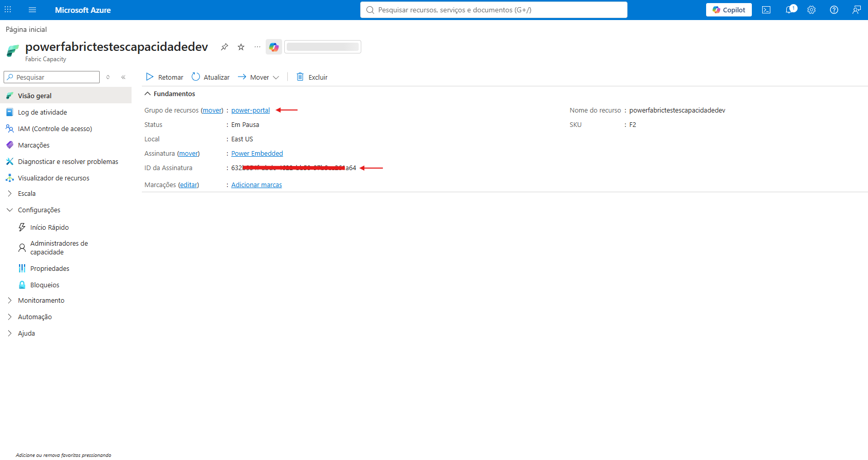
Task: Open the help question mark icon
Action: coord(834,10)
